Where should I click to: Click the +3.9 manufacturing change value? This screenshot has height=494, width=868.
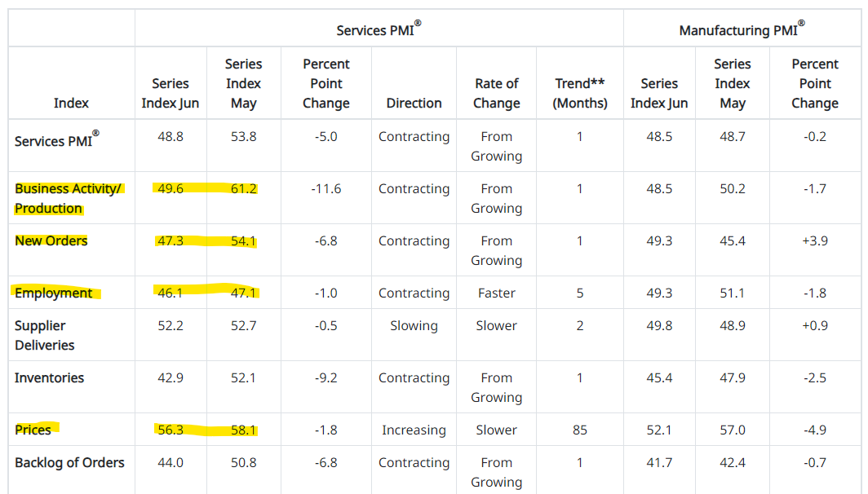point(814,240)
